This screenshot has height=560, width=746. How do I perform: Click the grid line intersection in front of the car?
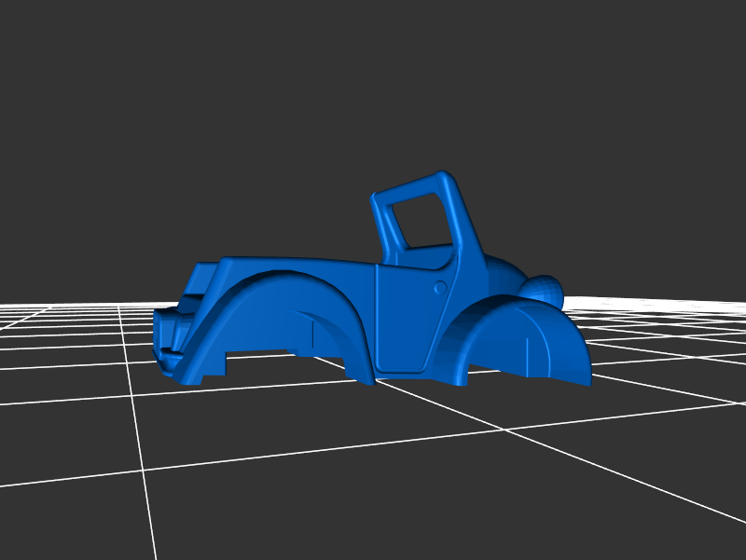coord(504,430)
